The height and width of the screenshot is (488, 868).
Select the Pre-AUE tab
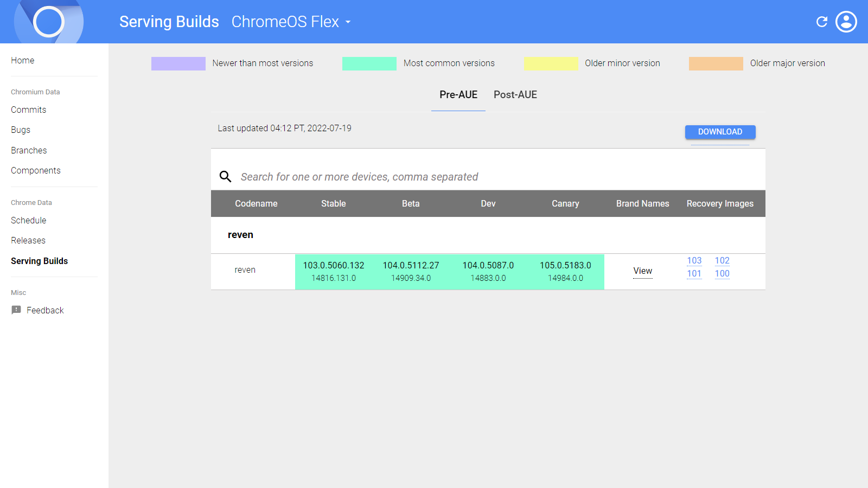[x=458, y=95]
